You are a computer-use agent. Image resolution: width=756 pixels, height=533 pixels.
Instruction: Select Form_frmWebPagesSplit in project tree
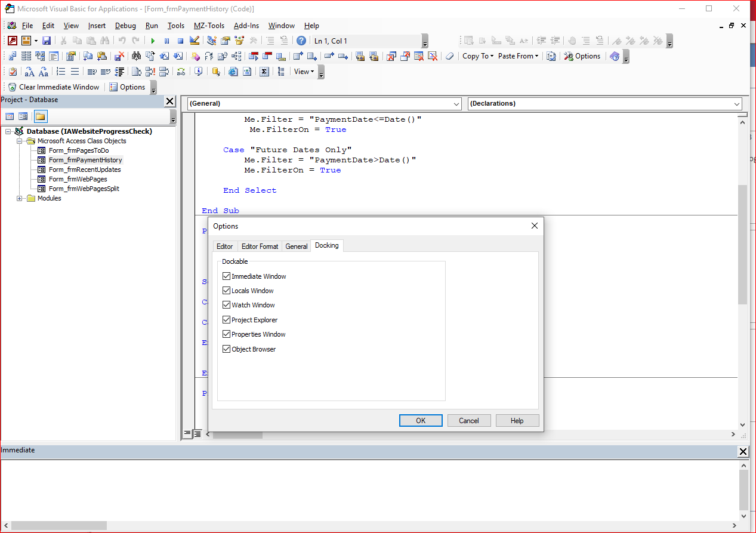(x=84, y=189)
